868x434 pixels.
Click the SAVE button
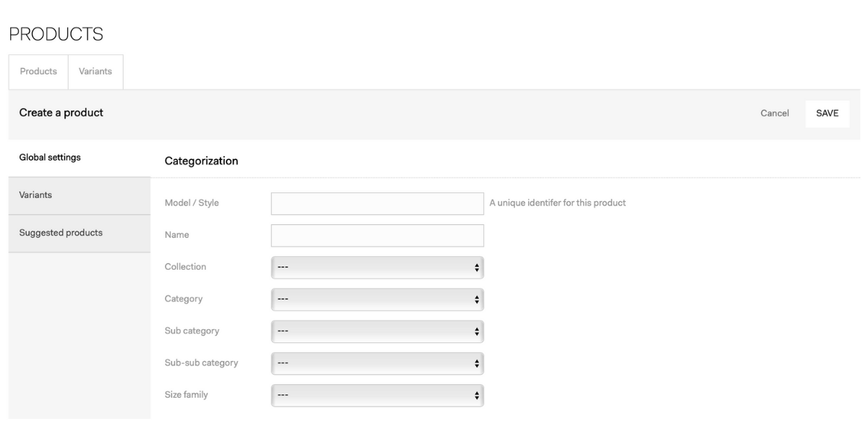(827, 114)
